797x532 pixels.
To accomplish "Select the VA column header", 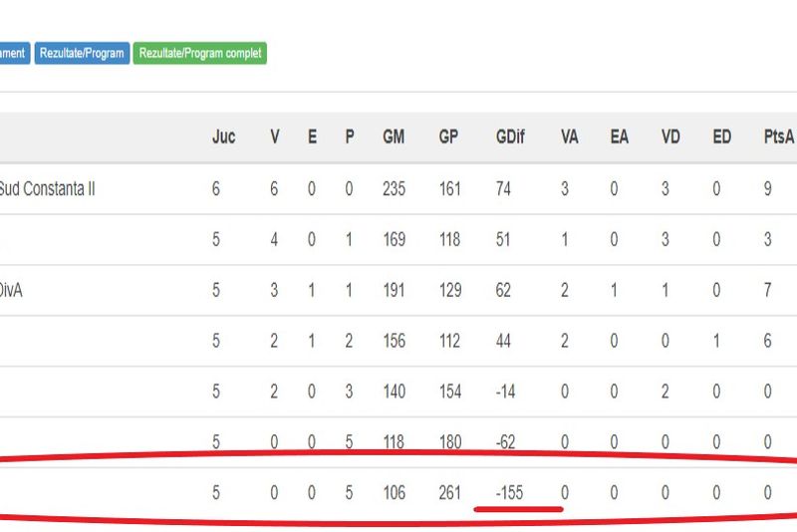I will [x=569, y=137].
